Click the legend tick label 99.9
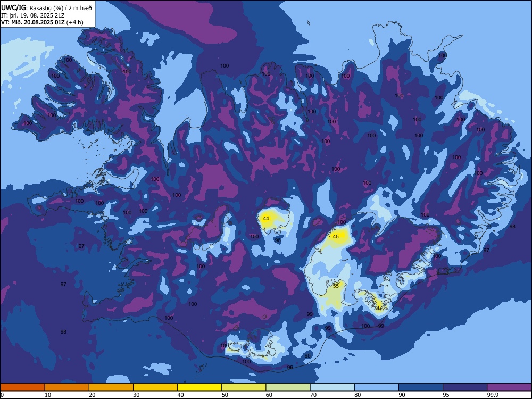Screen dimensions: 532x399 point(493,395)
